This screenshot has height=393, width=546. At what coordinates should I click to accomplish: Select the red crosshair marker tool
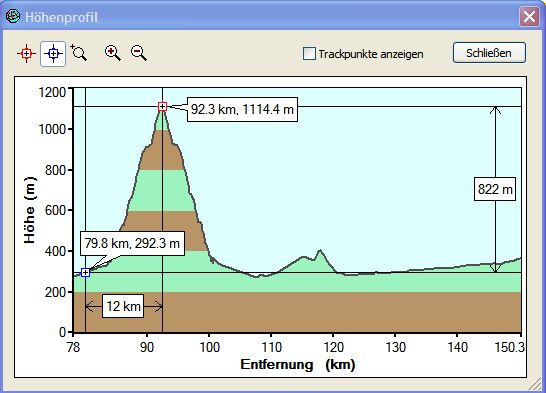[26, 54]
